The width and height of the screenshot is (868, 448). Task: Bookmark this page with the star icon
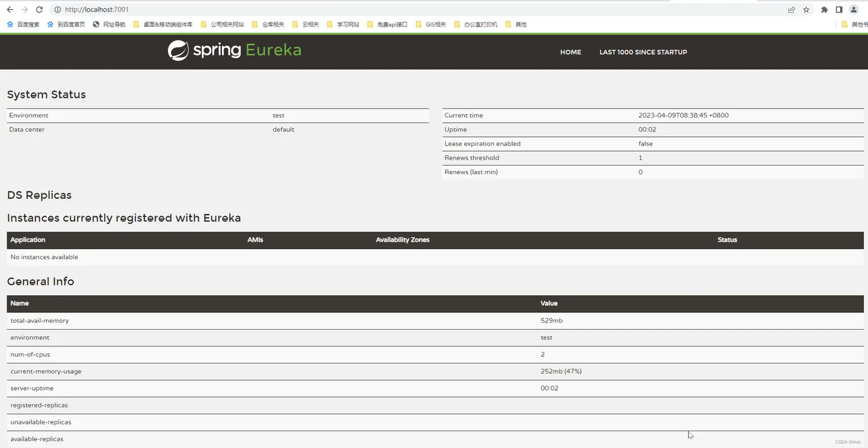pos(807,10)
